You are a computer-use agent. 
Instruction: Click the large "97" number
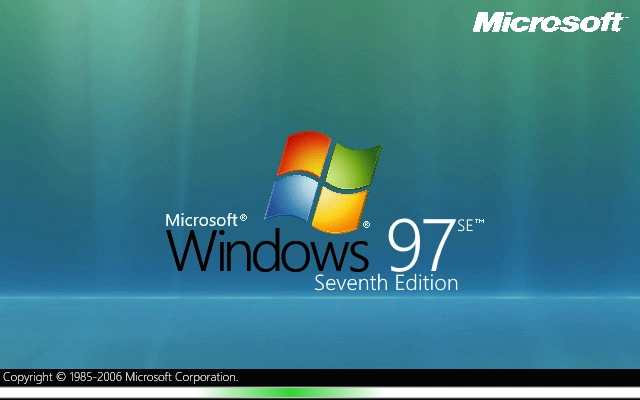click(422, 245)
